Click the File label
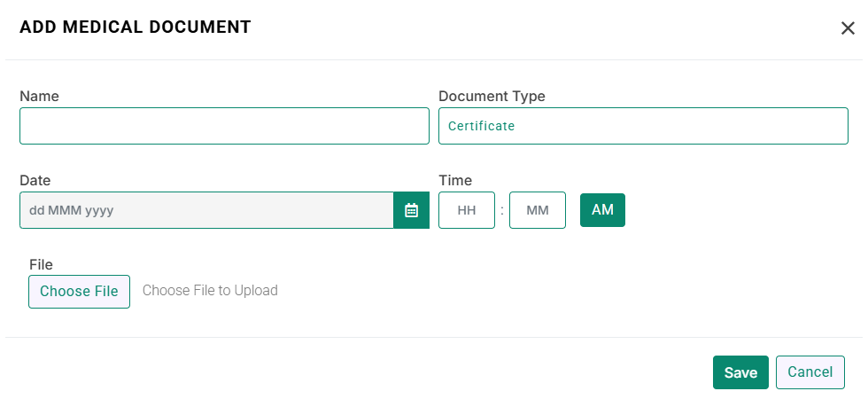This screenshot has width=868, height=399. pyautogui.click(x=41, y=265)
